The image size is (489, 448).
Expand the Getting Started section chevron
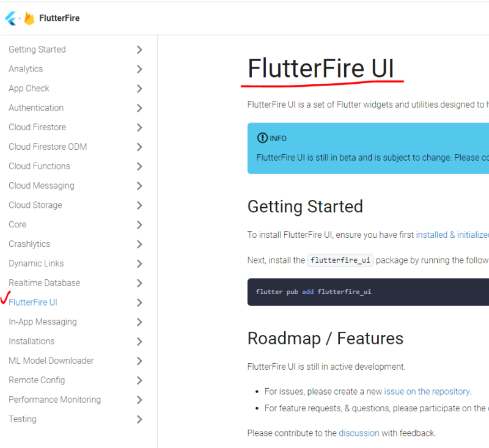tap(139, 50)
